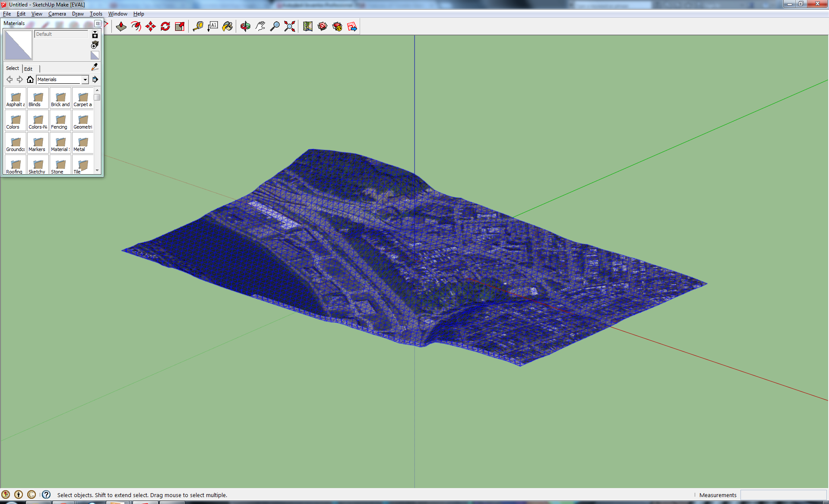The height and width of the screenshot is (504, 829).
Task: Click the Measurements input box
Action: [x=783, y=495]
